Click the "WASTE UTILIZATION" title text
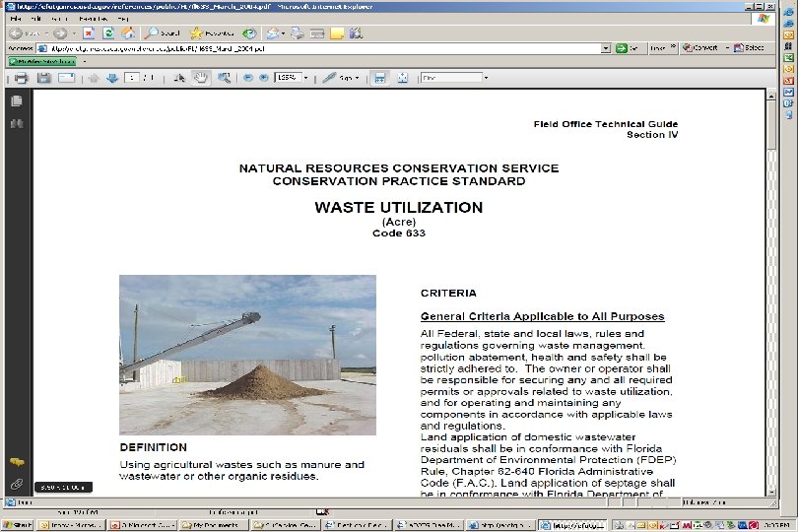 (398, 207)
